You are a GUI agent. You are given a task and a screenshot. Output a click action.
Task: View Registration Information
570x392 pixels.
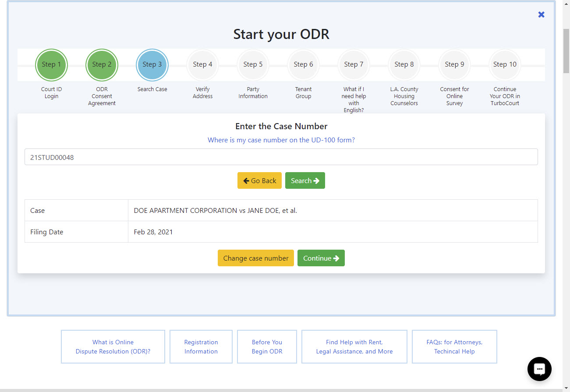click(201, 346)
